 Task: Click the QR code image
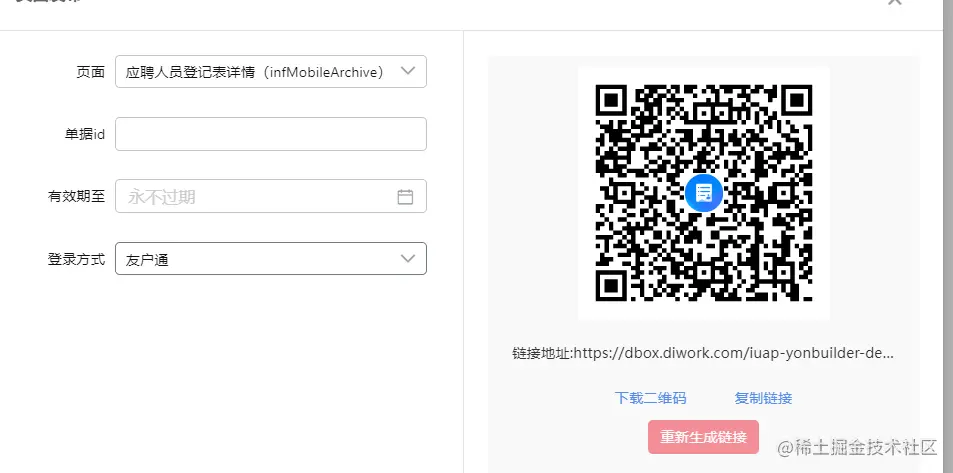(704, 193)
